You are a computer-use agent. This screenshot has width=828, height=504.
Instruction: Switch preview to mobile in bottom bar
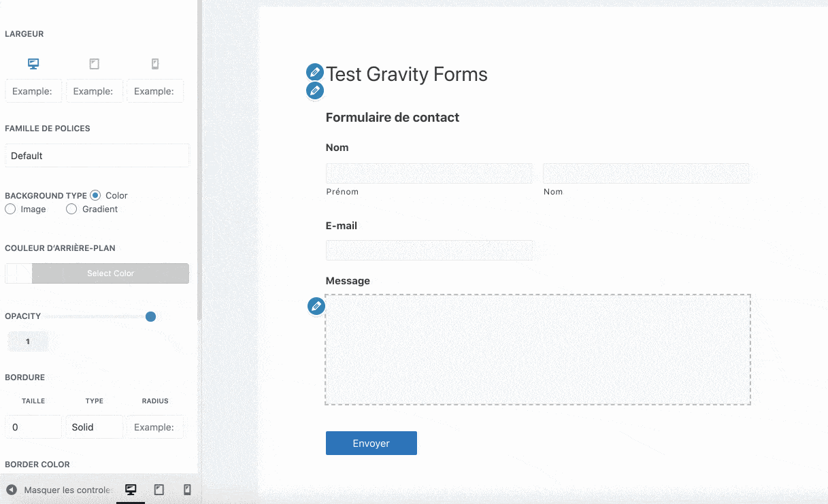click(187, 490)
